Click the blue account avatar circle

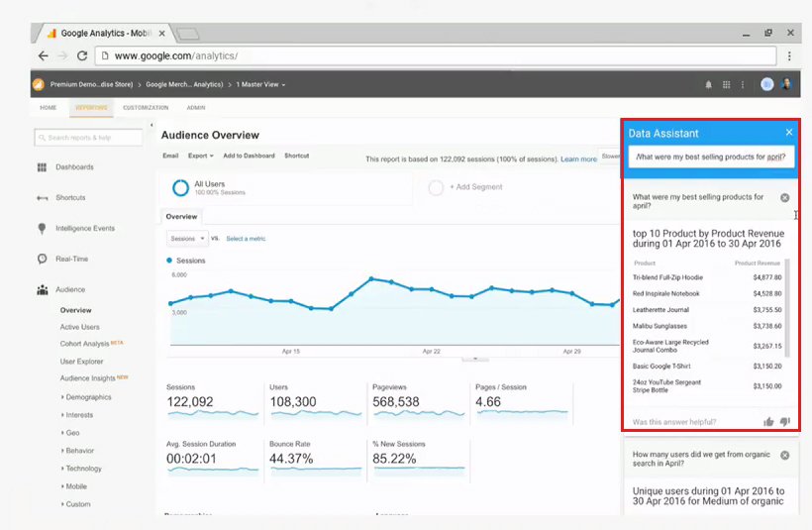pos(767,84)
